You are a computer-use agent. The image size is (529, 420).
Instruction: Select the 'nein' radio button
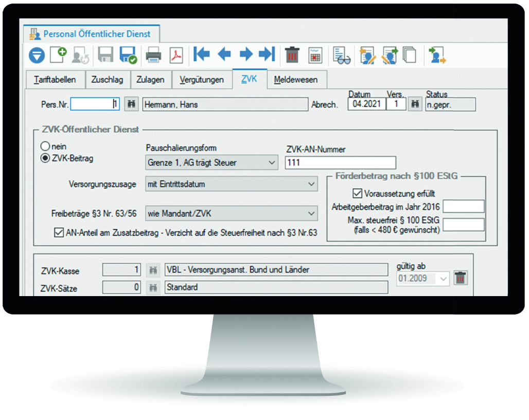click(45, 147)
